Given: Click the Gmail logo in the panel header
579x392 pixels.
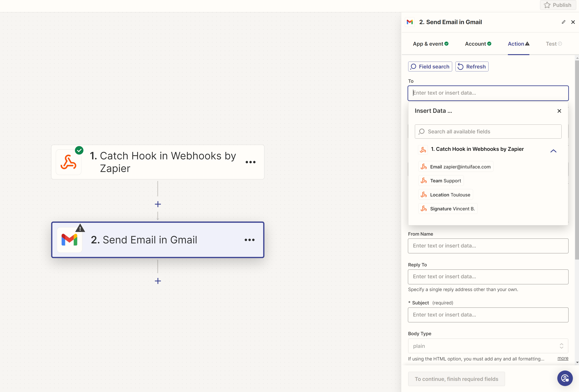Looking at the screenshot, I should pos(410,22).
